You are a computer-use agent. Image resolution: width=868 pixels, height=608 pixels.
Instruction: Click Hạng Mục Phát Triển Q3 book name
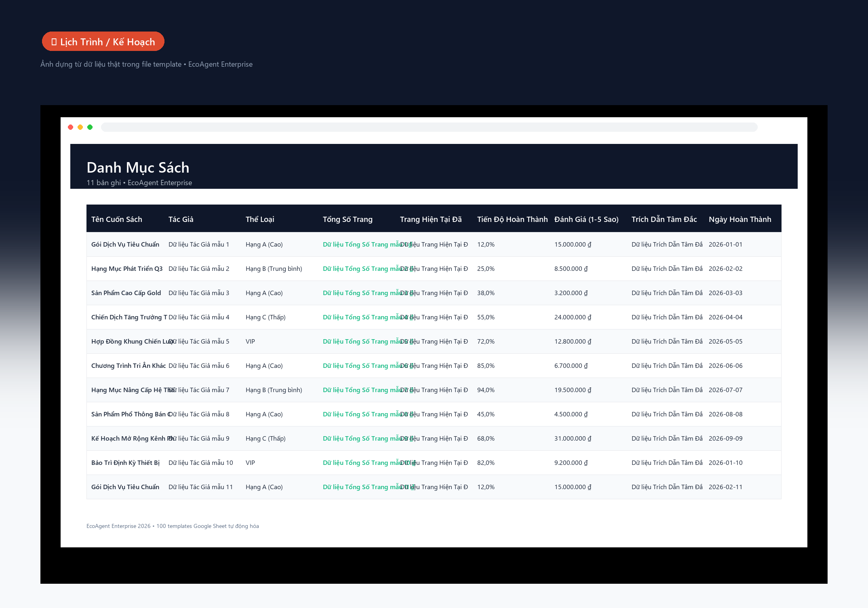tap(127, 268)
